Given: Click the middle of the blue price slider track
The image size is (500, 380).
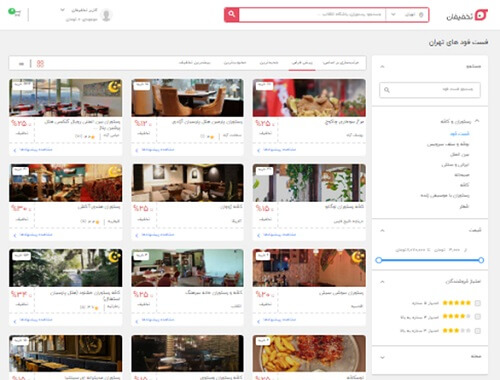Looking at the screenshot, I should 430,260.
